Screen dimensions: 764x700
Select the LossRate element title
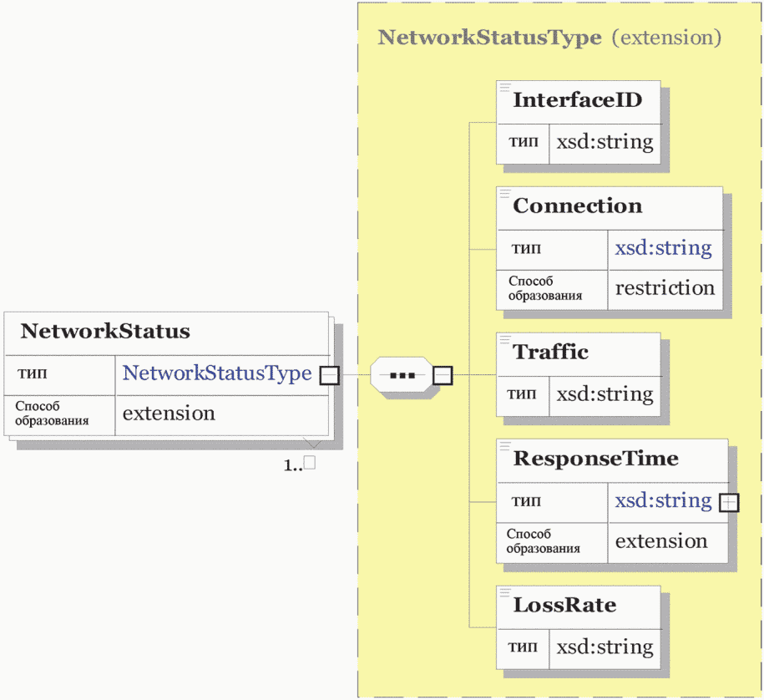pyautogui.click(x=564, y=605)
